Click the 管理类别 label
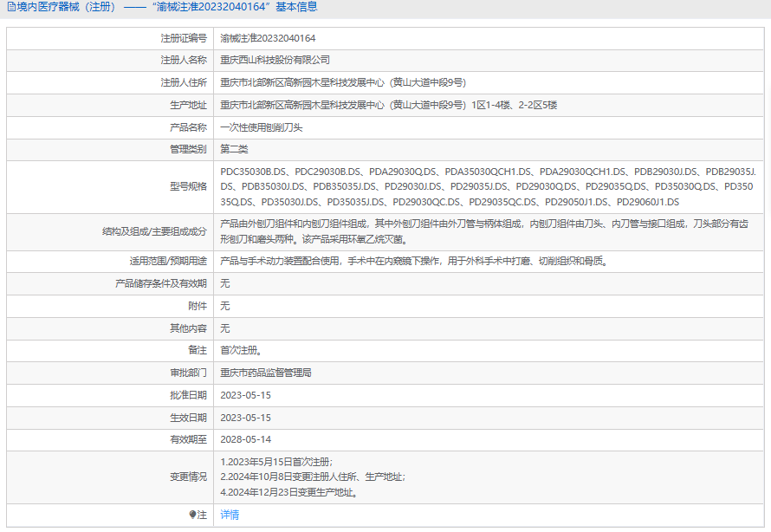Viewport: 771px width, 532px height. [188, 149]
